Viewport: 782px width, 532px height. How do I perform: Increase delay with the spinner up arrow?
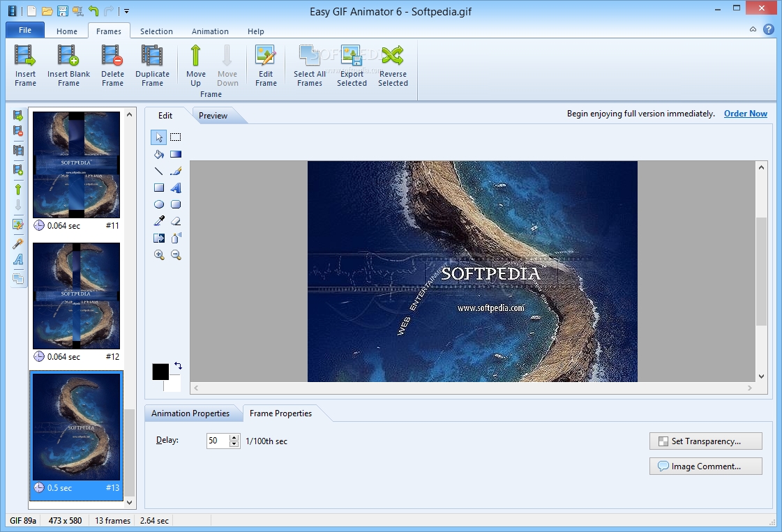(x=234, y=437)
